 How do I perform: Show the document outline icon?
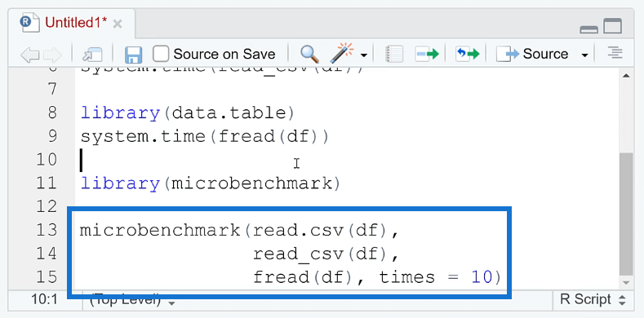615,53
